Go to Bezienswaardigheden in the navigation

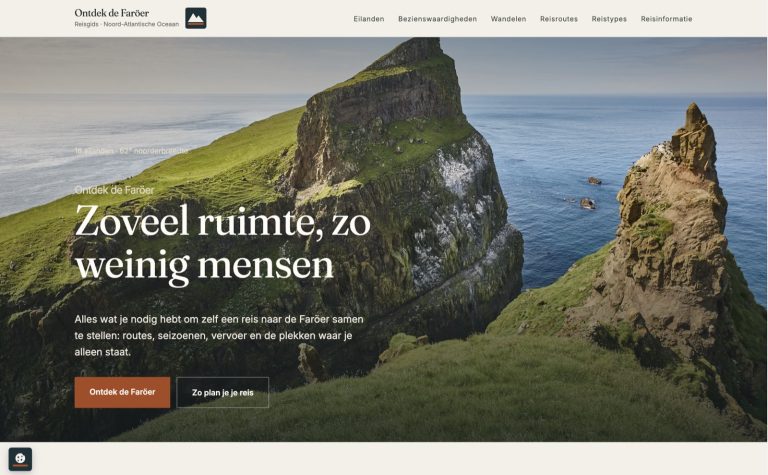437,19
